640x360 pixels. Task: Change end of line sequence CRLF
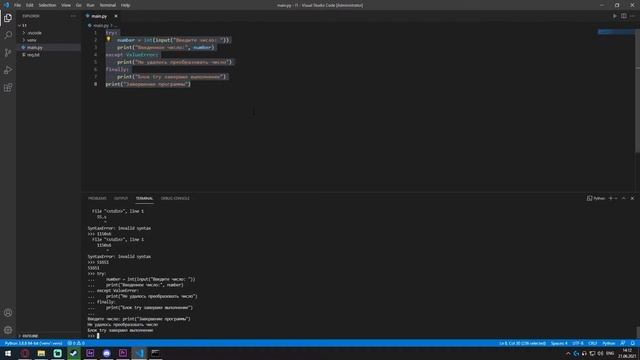tap(592, 343)
